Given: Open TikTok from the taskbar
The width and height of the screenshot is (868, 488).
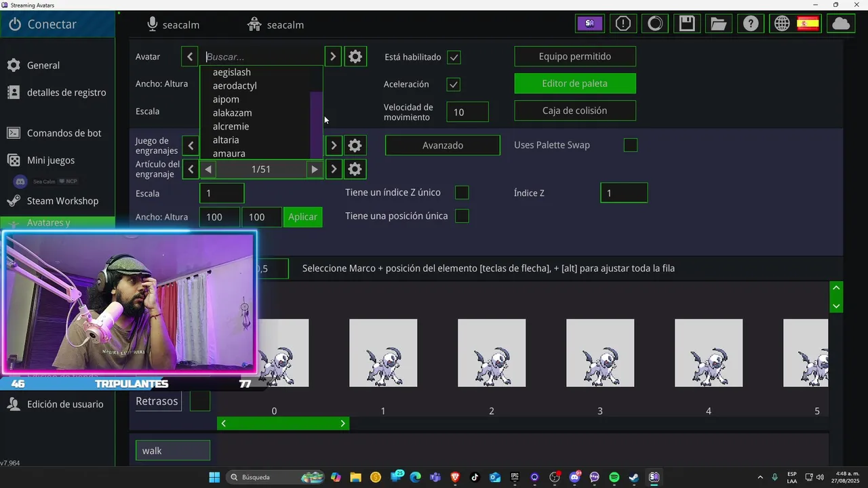Looking at the screenshot, I should tap(475, 477).
